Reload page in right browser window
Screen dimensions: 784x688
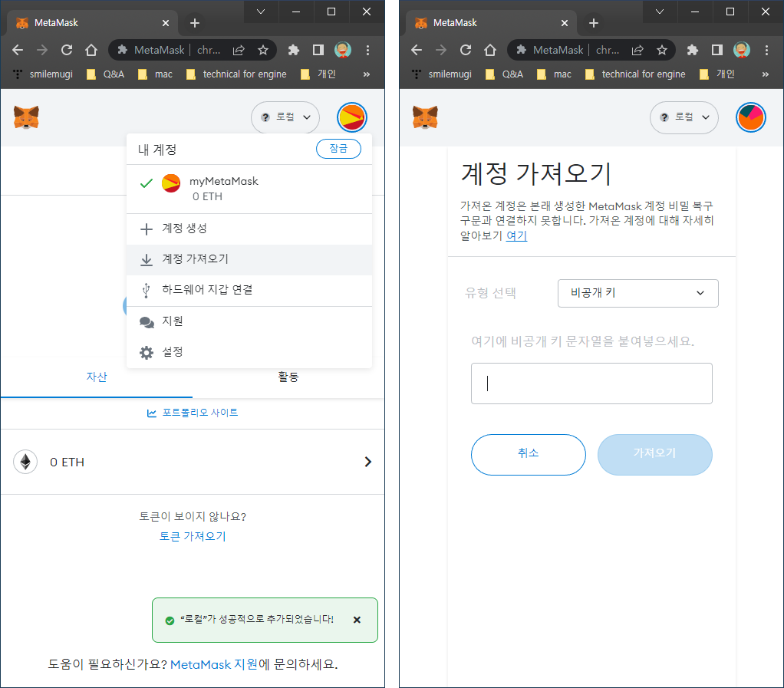pyautogui.click(x=466, y=50)
